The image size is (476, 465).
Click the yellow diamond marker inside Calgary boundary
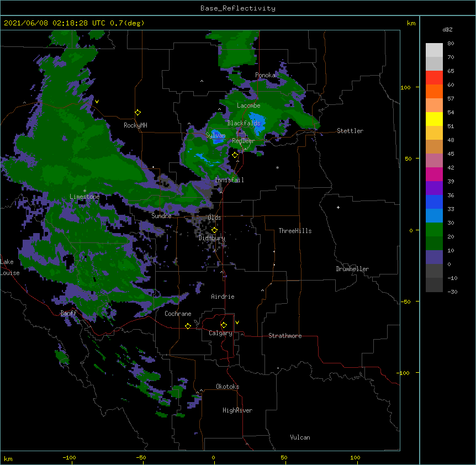tap(224, 325)
